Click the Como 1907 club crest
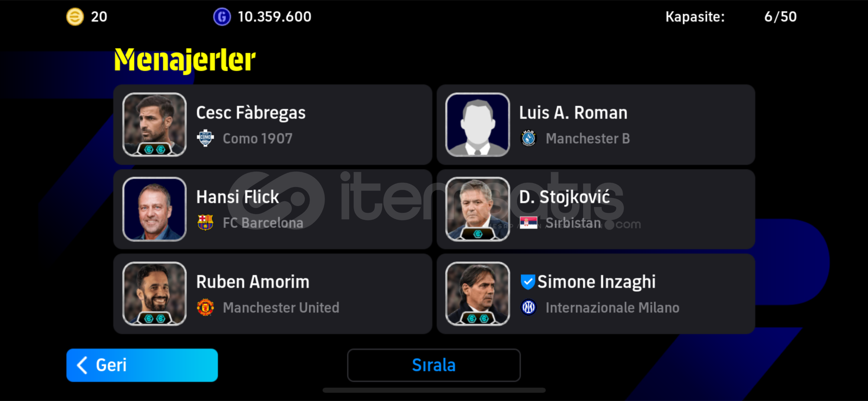 (205, 138)
